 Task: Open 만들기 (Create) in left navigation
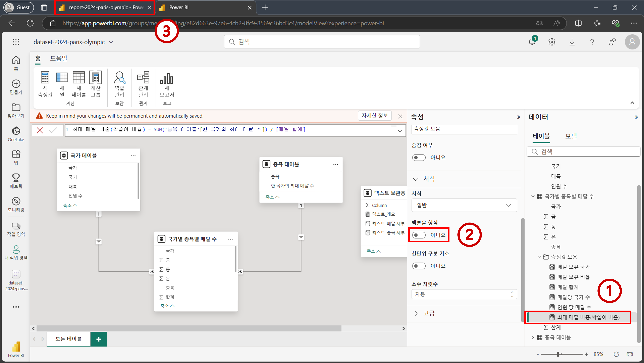[x=16, y=87]
